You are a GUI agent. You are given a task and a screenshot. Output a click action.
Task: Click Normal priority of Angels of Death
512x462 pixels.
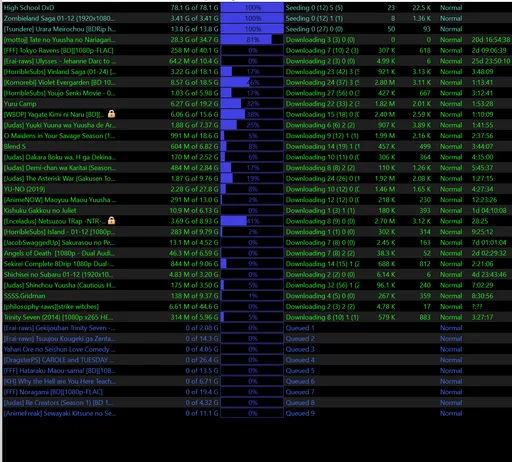point(451,253)
